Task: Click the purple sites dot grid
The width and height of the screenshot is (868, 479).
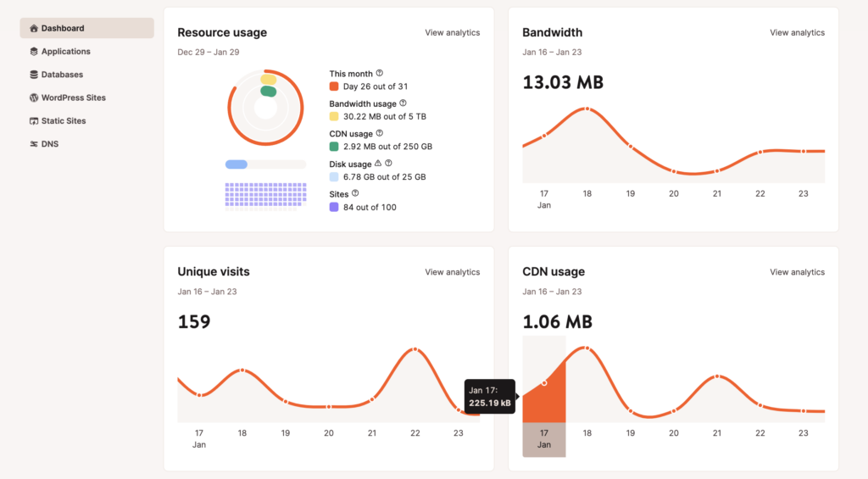Action: [265, 197]
